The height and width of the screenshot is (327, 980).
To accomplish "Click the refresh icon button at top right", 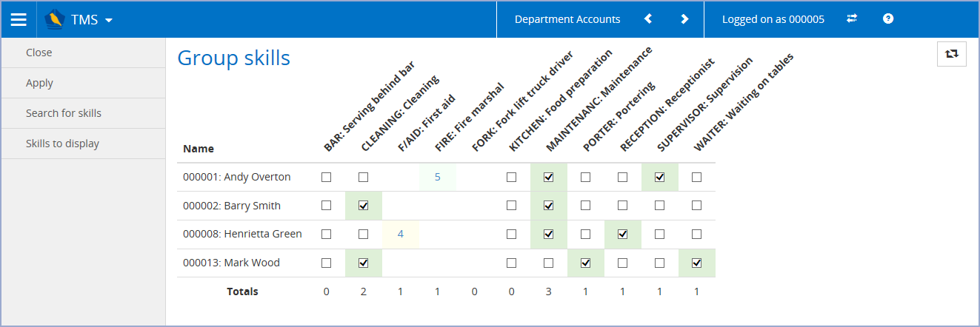I will tap(951, 54).
